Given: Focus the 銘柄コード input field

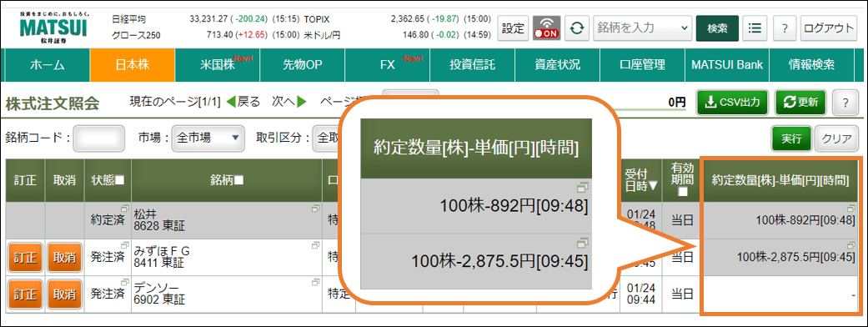Looking at the screenshot, I should (99, 138).
